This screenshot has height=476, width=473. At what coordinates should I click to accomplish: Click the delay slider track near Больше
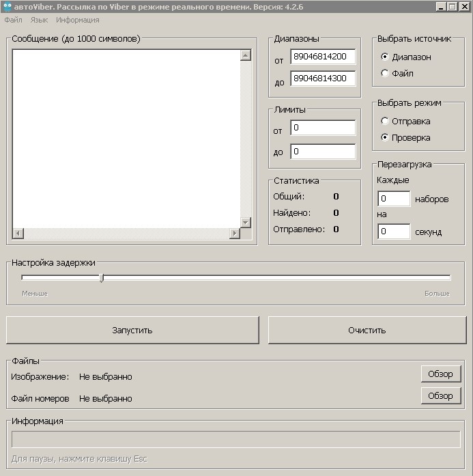coord(437,277)
